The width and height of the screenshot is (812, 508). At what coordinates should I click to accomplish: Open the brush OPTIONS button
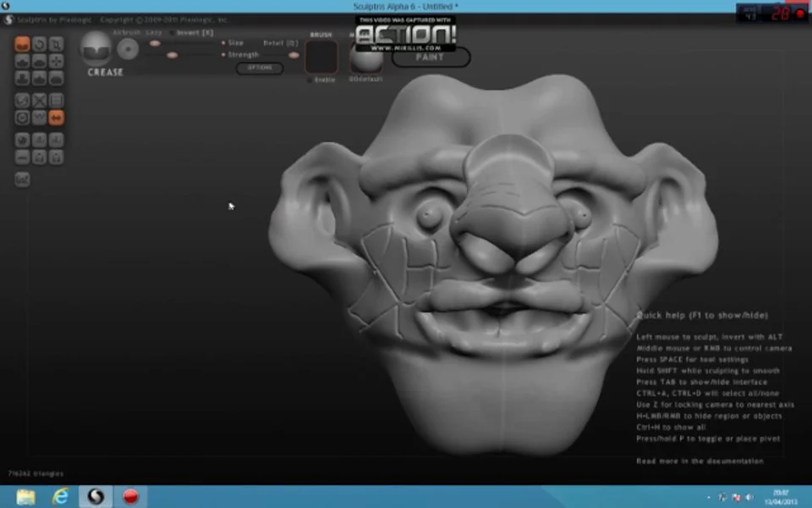coord(260,68)
